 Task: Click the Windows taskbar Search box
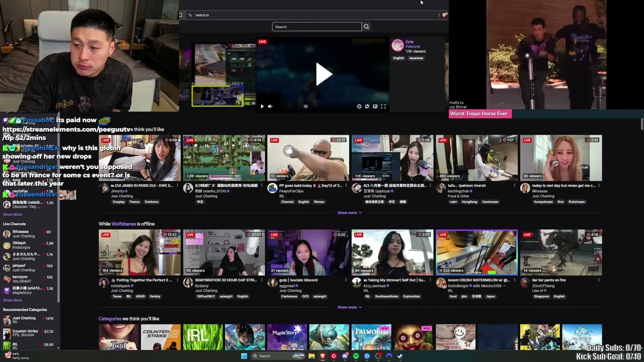[x=279, y=356]
